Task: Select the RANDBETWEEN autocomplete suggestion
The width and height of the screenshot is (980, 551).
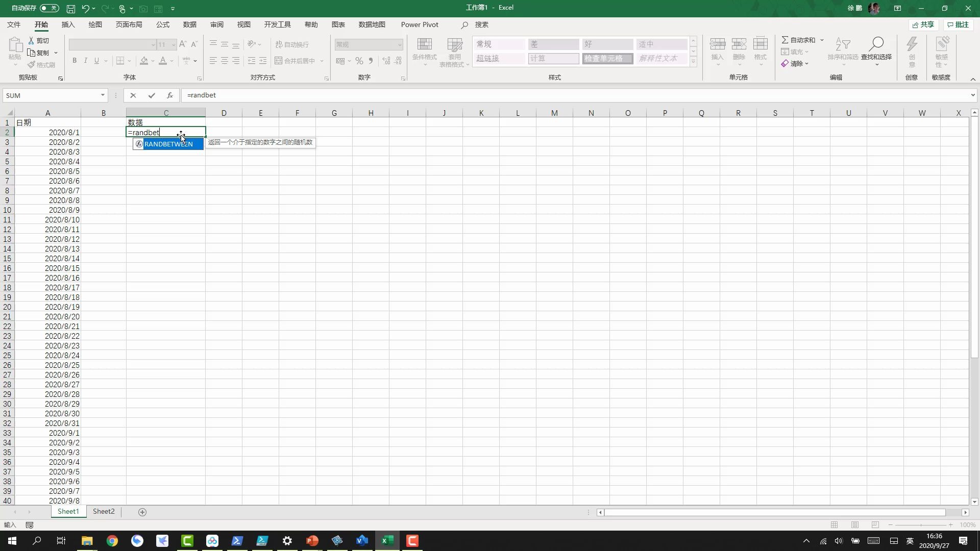Action: [x=168, y=144]
